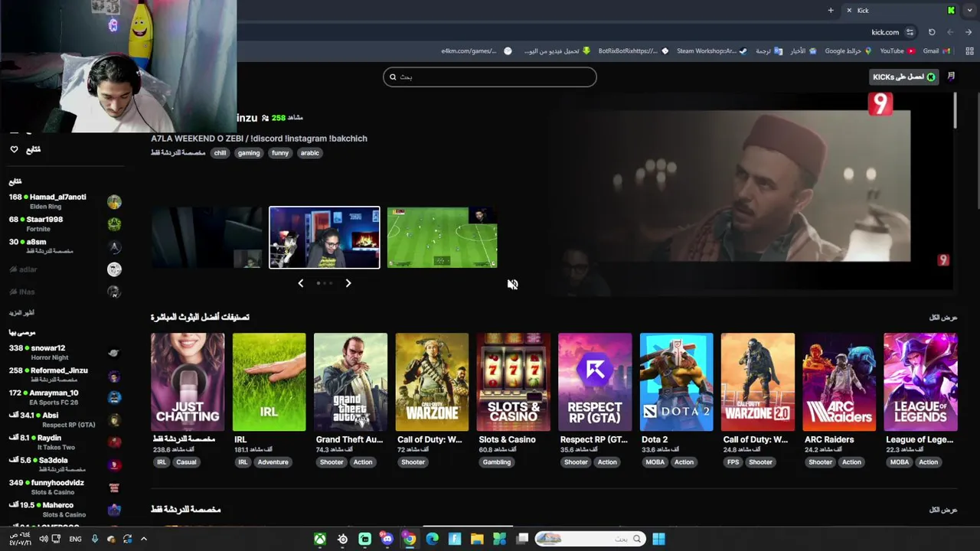
Task: Open Staar1998 channel in sidebar
Action: pos(65,224)
